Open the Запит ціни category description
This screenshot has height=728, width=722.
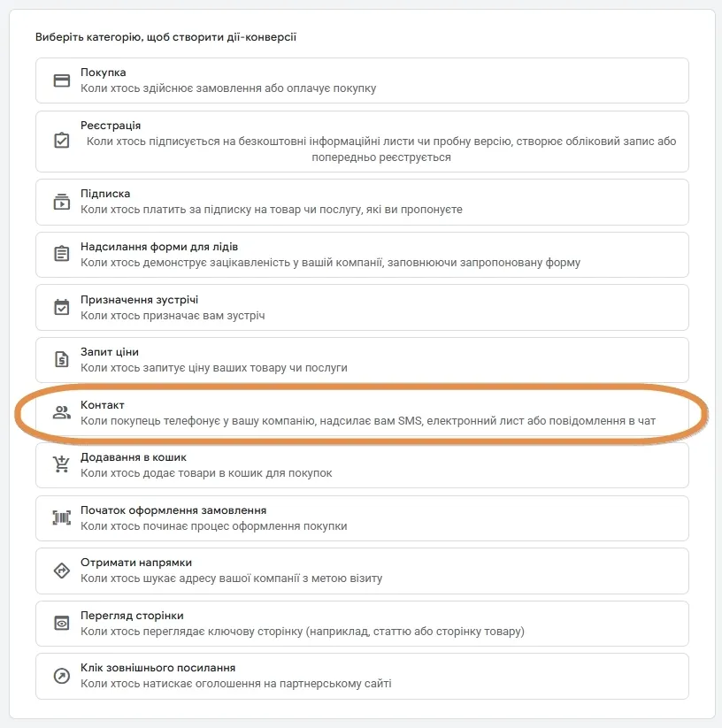tap(214, 368)
